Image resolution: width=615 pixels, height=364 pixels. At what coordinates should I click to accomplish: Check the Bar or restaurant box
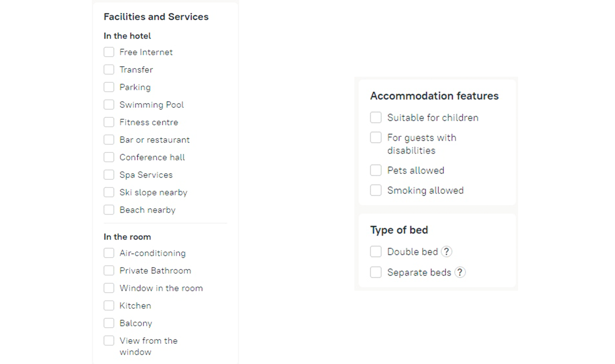tap(109, 140)
